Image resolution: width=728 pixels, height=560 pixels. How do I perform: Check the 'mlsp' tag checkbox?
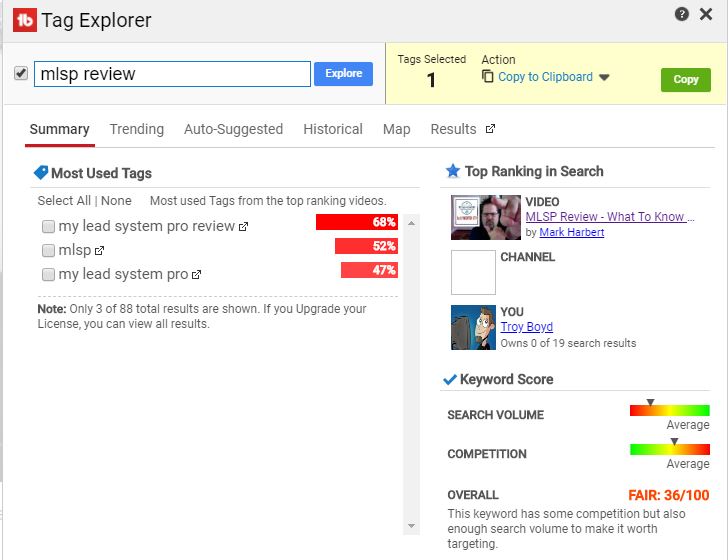[48, 251]
